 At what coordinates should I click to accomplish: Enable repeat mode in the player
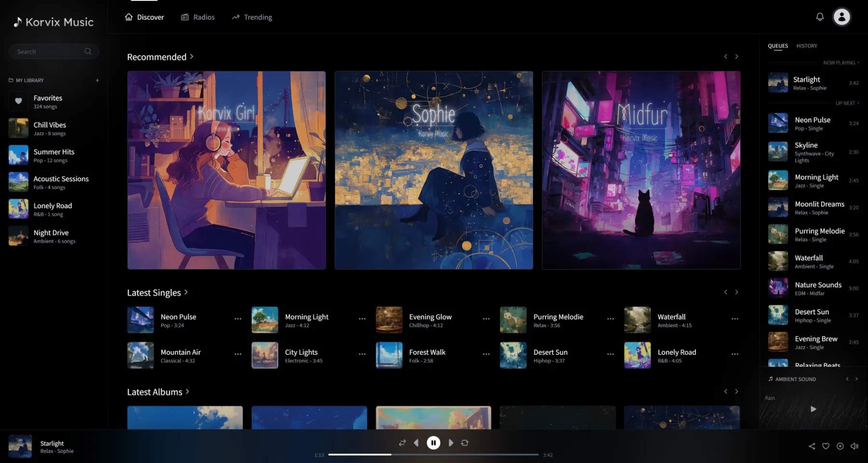(x=464, y=442)
